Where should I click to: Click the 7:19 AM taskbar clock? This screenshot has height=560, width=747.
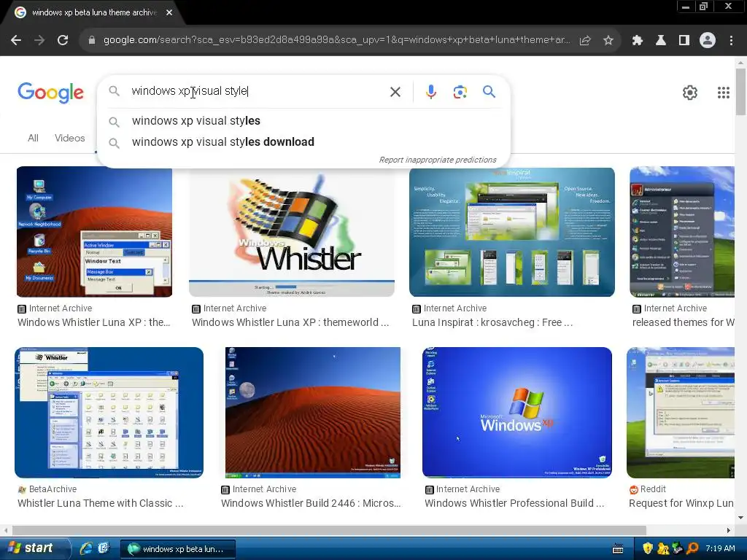pyautogui.click(x=720, y=548)
